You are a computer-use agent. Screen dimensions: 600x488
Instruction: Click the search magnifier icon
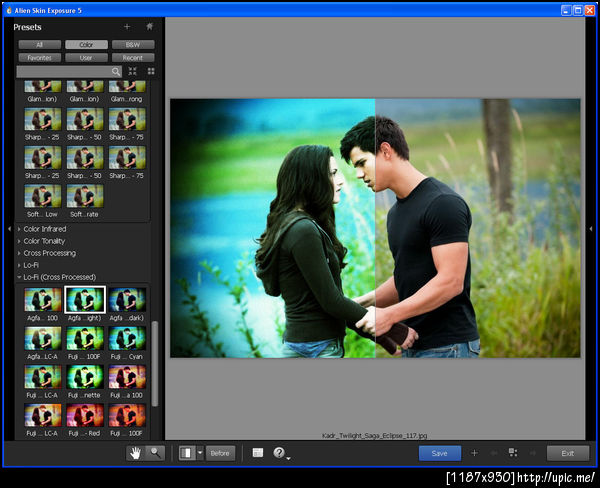116,72
